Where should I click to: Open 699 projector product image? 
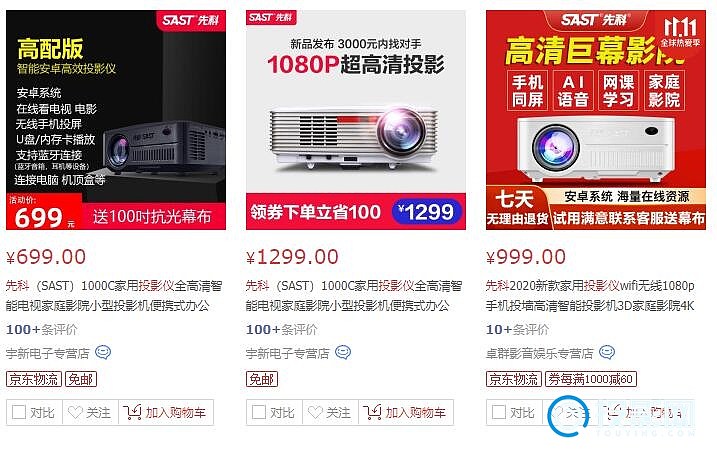[116, 120]
